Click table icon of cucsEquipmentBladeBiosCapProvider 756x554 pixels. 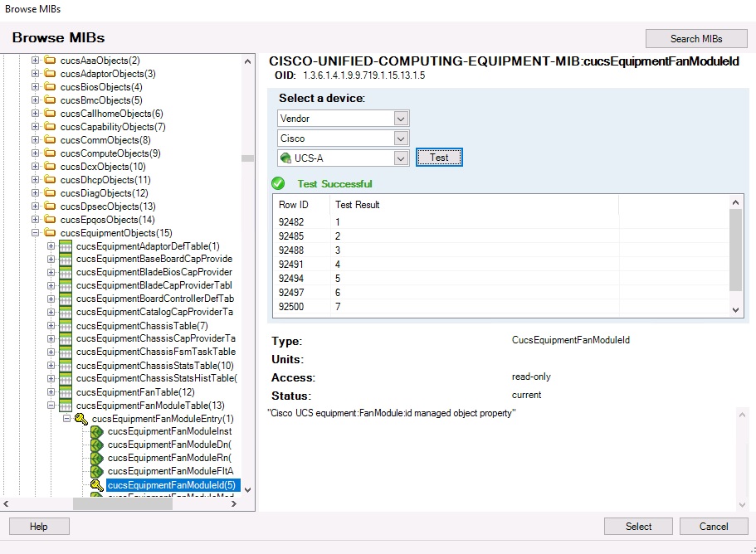(x=66, y=272)
